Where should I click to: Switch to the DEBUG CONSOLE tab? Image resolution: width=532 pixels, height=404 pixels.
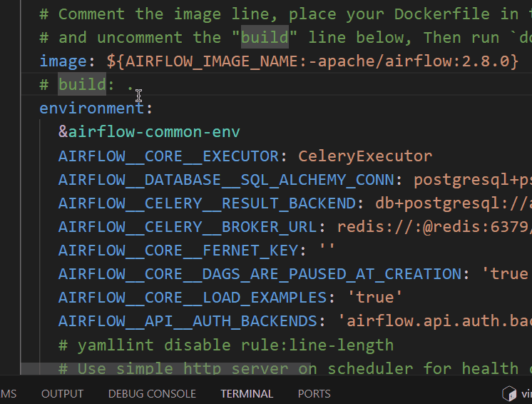coord(152,393)
